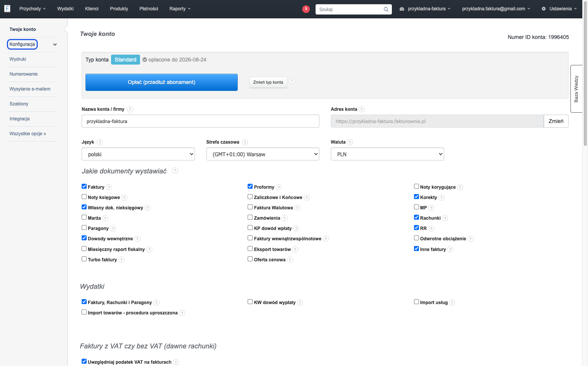588x366 pixels.
Task: Go to Wydatki in top menu
Action: (65, 9)
